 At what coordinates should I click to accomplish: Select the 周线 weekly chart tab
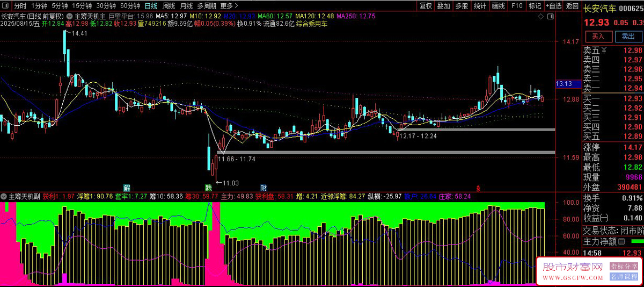click(x=169, y=6)
